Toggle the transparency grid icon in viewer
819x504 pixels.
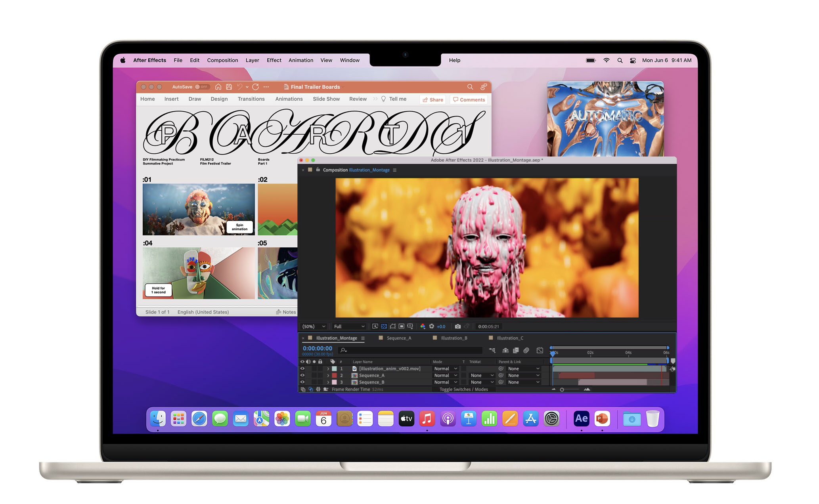(x=384, y=326)
